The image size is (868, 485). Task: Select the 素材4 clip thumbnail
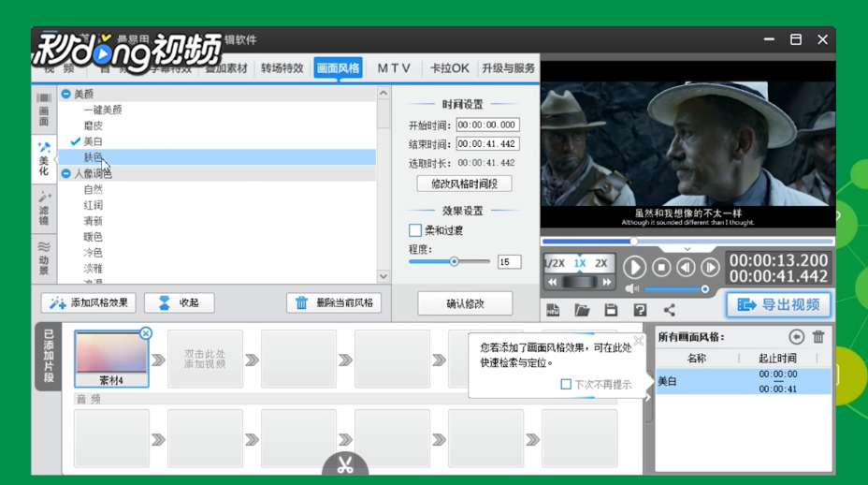(x=111, y=359)
